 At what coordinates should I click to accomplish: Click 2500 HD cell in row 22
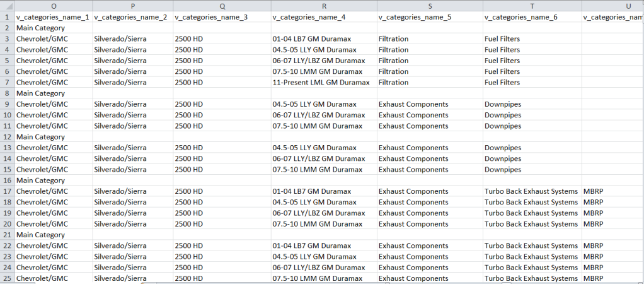pos(222,246)
